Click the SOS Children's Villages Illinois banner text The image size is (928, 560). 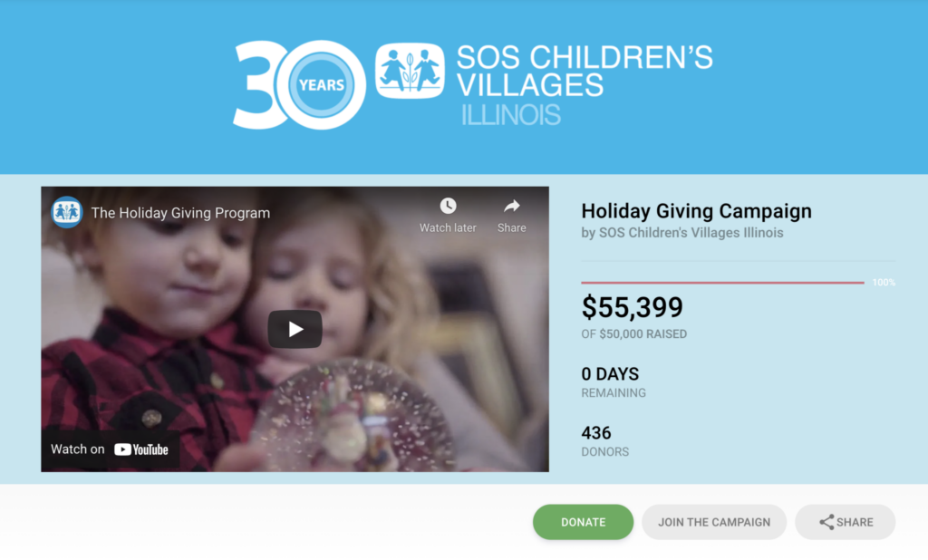(x=585, y=84)
